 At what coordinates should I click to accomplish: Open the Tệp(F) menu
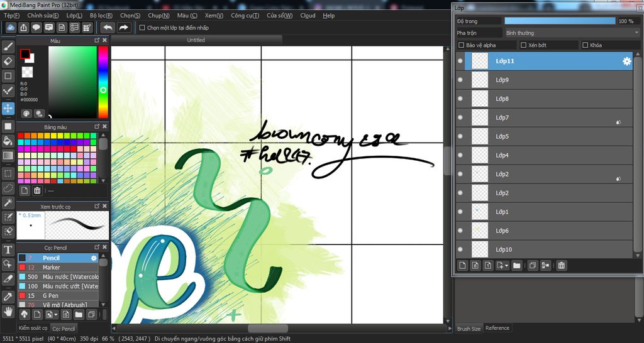click(x=12, y=16)
